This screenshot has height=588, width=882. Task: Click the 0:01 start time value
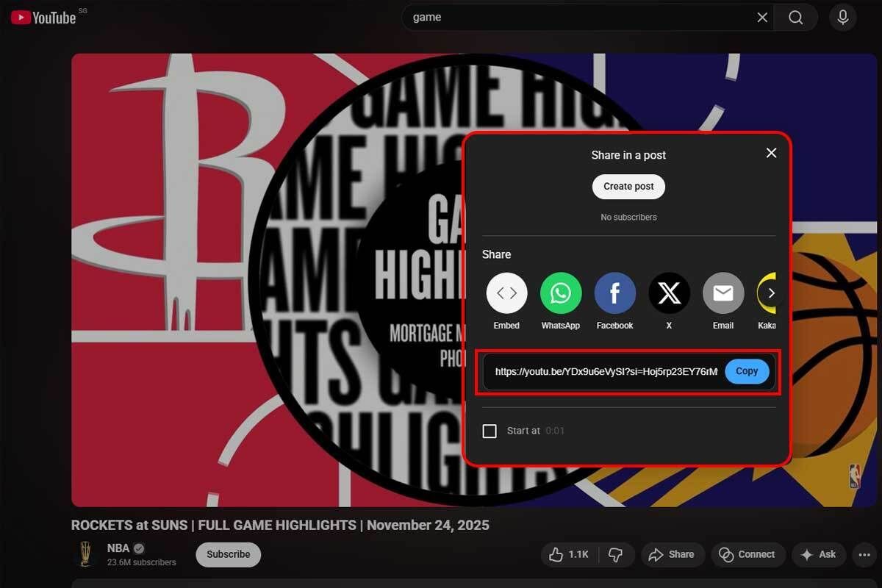pyautogui.click(x=555, y=431)
